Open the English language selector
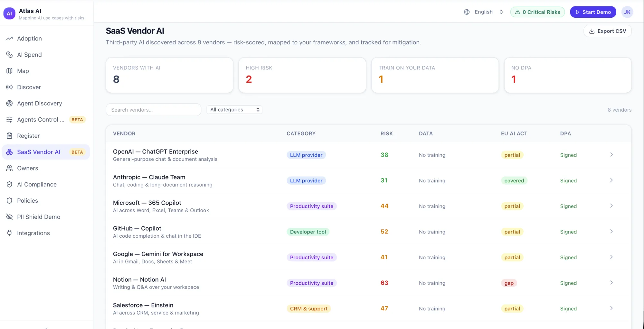644x329 pixels. pos(483,12)
